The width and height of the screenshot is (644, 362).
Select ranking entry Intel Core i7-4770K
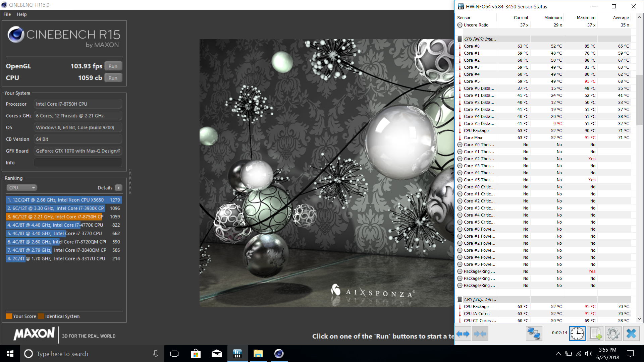click(64, 225)
